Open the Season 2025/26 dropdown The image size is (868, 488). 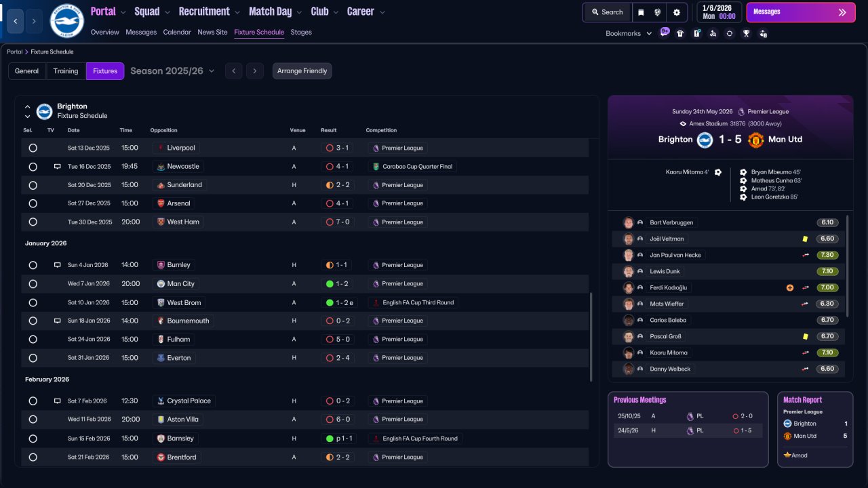point(172,70)
